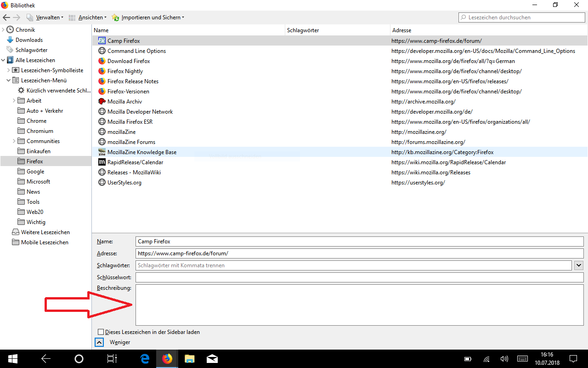Collapse the Lesezeichen-Menü node
Image resolution: width=588 pixels, height=368 pixels.
(9, 80)
